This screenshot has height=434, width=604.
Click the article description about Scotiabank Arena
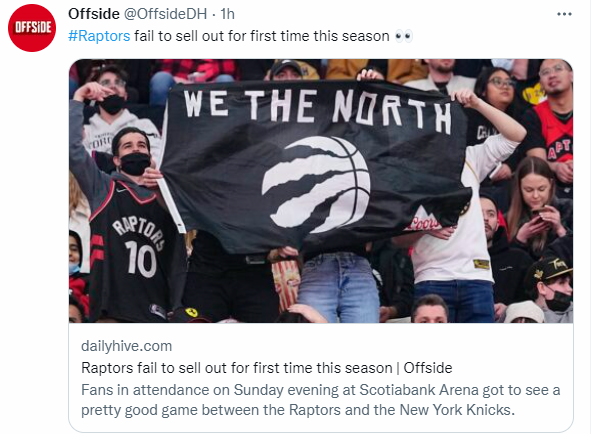pyautogui.click(x=319, y=397)
